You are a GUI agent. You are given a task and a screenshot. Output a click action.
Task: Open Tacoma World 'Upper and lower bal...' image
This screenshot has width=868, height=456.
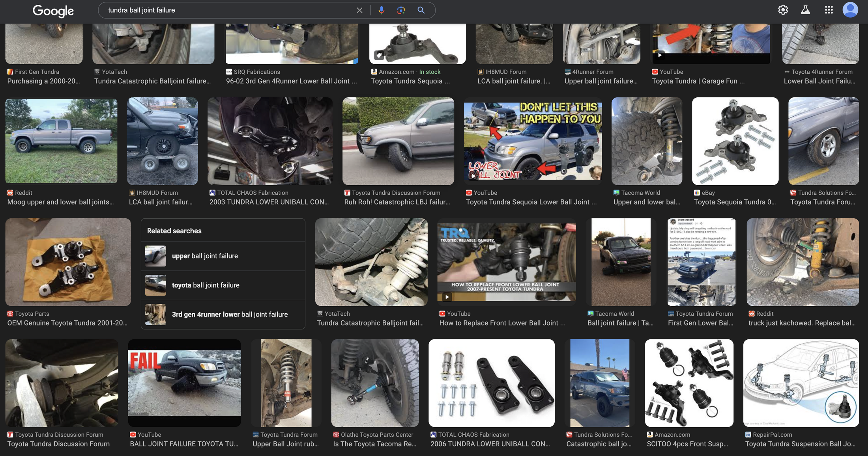(647, 141)
